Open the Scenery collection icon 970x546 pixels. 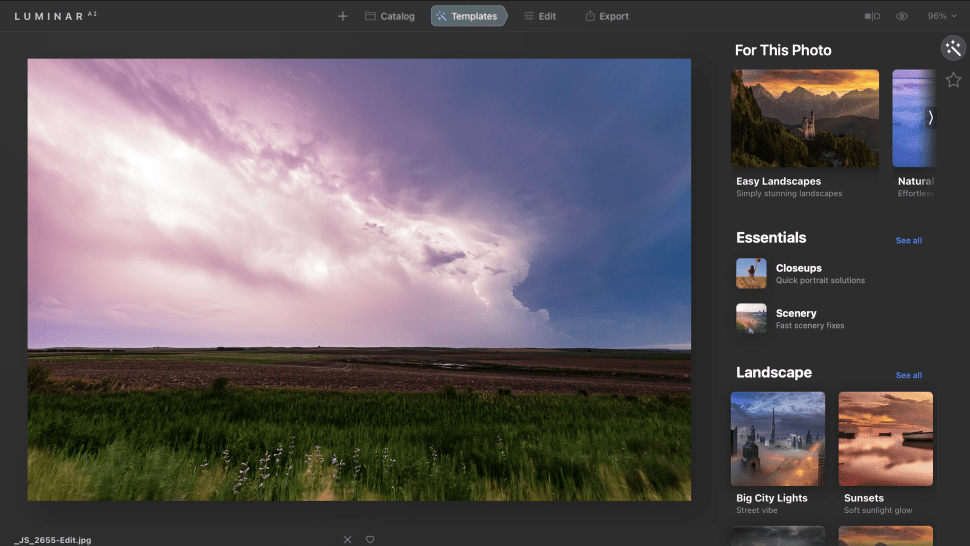[x=751, y=318]
